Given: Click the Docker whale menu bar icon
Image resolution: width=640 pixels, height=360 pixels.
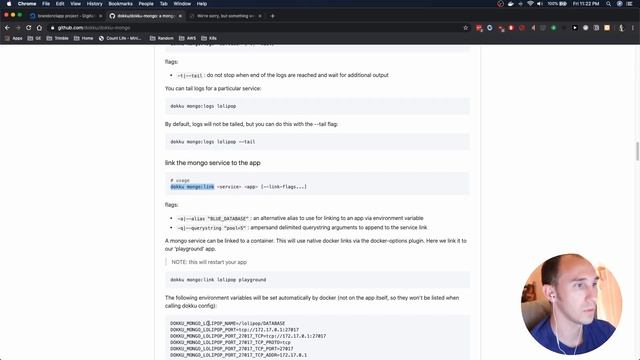Looking at the screenshot, I should pyautogui.click(x=511, y=4).
